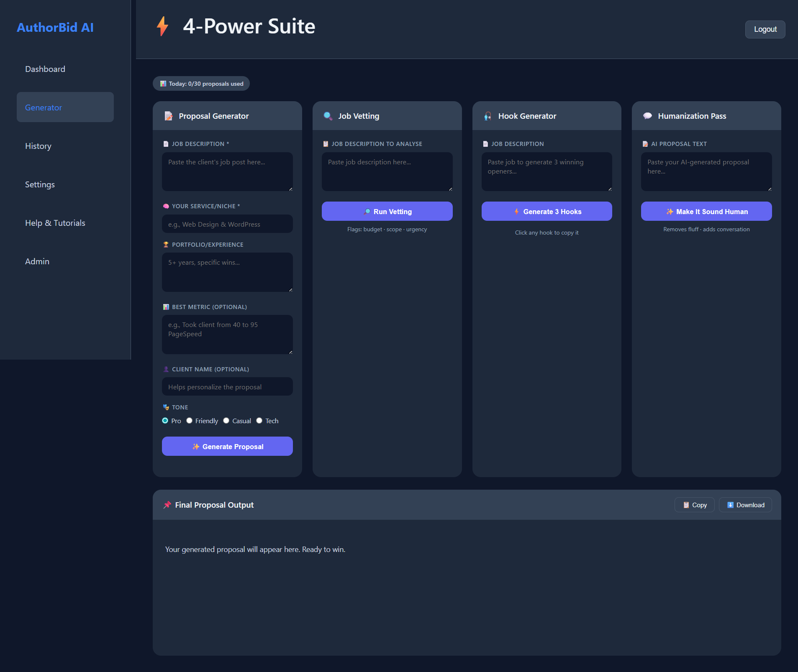Click the 'Today: 0/30 proposals used' badge
This screenshot has width=798, height=672.
[201, 84]
